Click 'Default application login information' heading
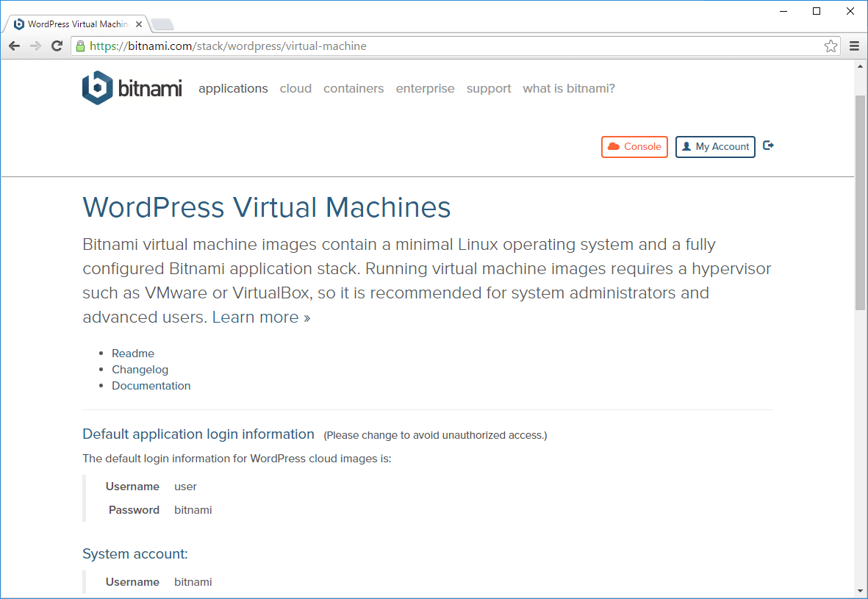This screenshot has width=868, height=599. click(198, 434)
